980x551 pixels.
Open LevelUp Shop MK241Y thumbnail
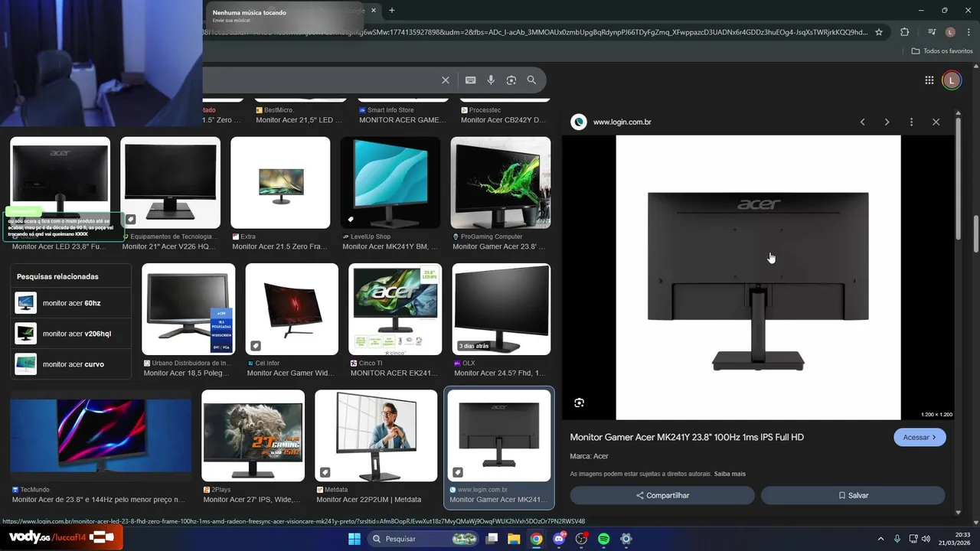[390, 182]
